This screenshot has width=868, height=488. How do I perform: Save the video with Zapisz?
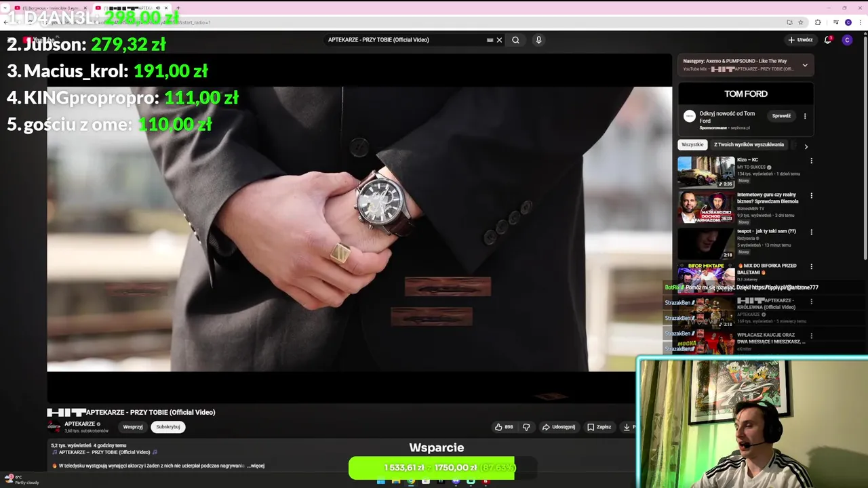coord(599,427)
